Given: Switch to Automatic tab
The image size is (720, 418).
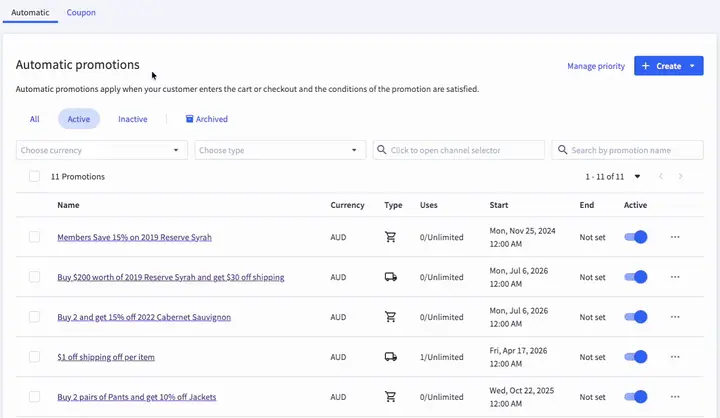Looking at the screenshot, I should tap(30, 12).
